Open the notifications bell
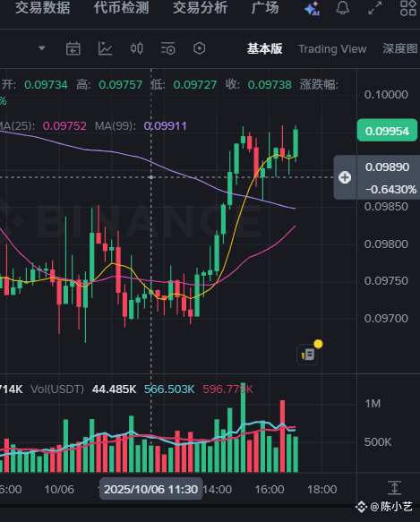This screenshot has width=420, height=522. tap(342, 8)
